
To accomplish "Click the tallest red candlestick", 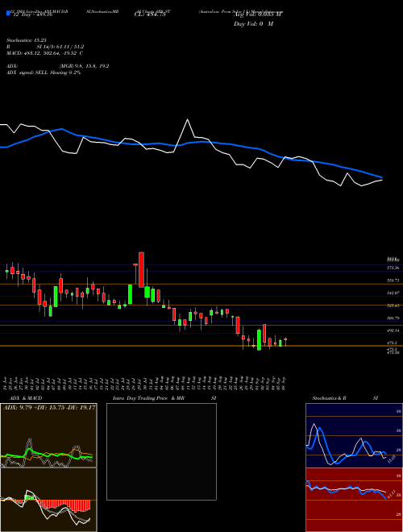I will [142, 270].
